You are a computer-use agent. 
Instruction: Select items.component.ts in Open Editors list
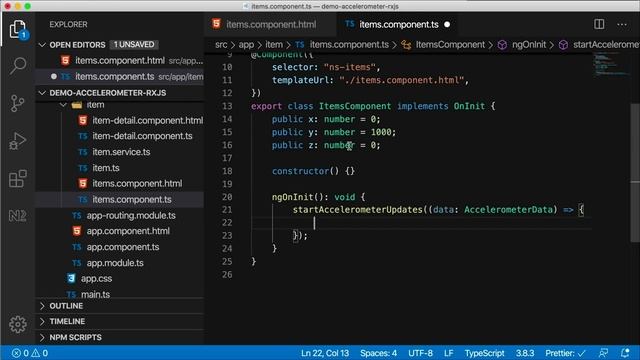(121, 76)
